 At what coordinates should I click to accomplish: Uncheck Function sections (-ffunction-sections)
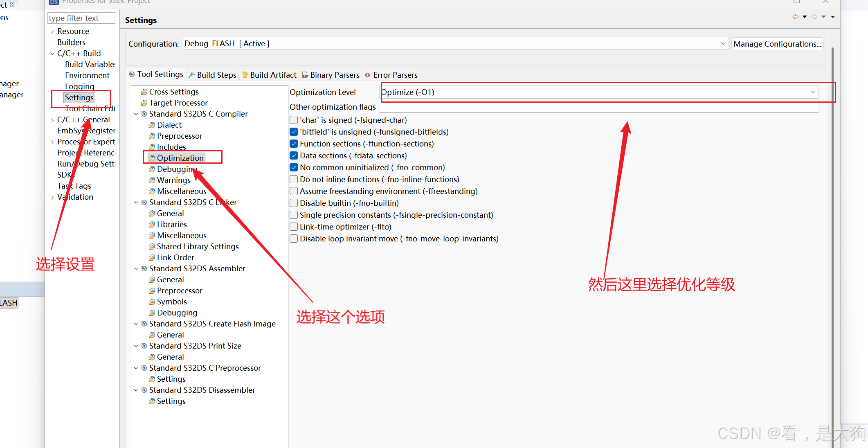point(294,144)
